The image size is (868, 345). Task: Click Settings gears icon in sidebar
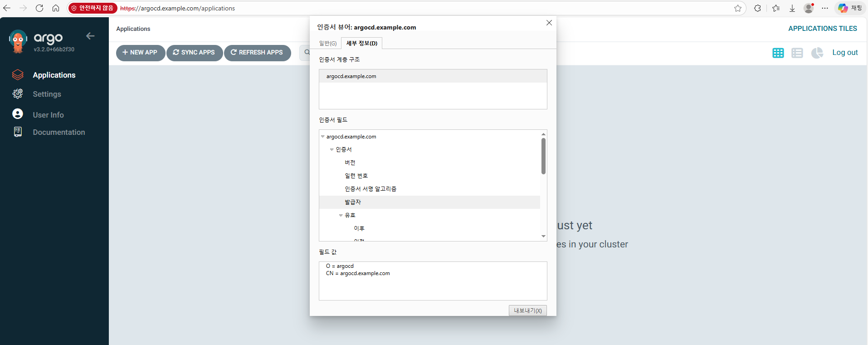[18, 94]
